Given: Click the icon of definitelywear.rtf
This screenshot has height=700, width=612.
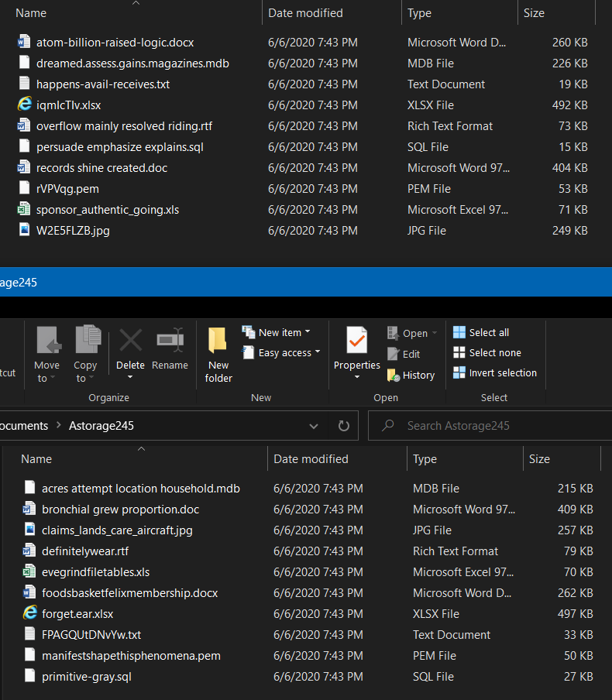Looking at the screenshot, I should (29, 551).
